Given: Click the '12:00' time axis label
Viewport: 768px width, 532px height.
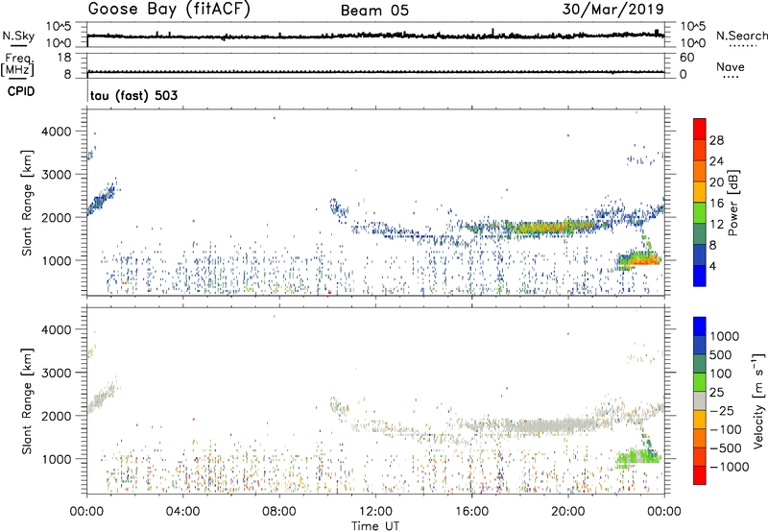Looking at the screenshot, I should 375,512.
